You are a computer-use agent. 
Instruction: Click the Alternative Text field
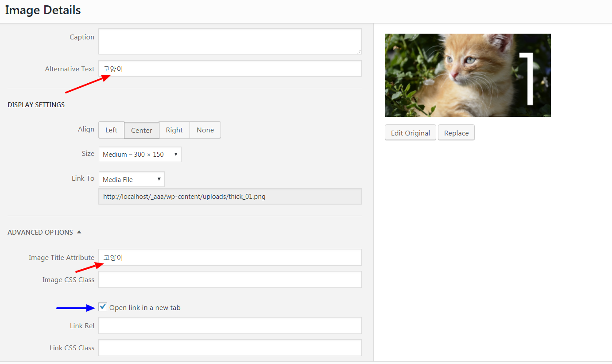[x=230, y=69]
